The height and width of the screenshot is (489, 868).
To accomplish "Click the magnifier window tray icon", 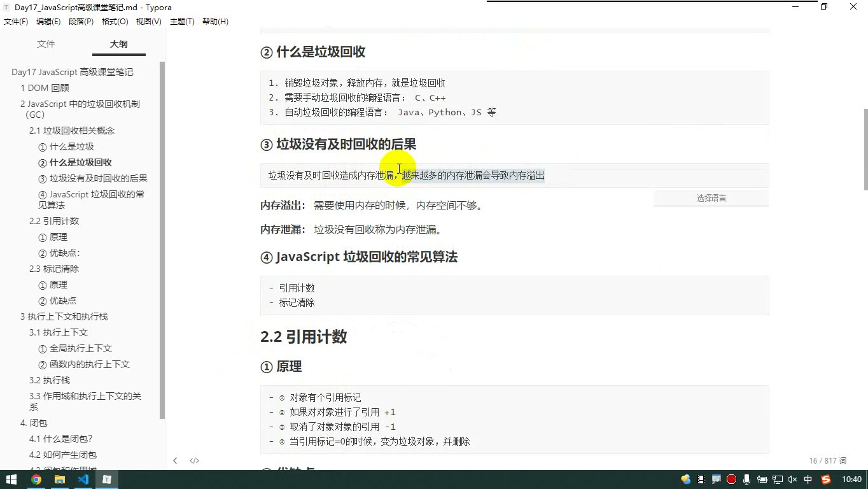I will pyautogui.click(x=716, y=479).
